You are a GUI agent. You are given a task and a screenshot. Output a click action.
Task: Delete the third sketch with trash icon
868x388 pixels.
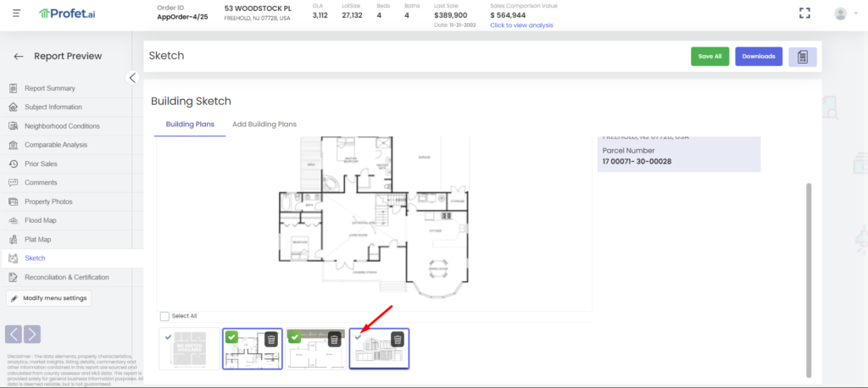[x=334, y=339]
